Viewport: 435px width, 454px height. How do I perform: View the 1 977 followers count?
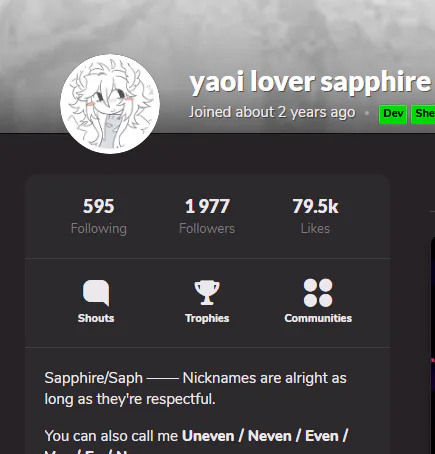click(207, 206)
